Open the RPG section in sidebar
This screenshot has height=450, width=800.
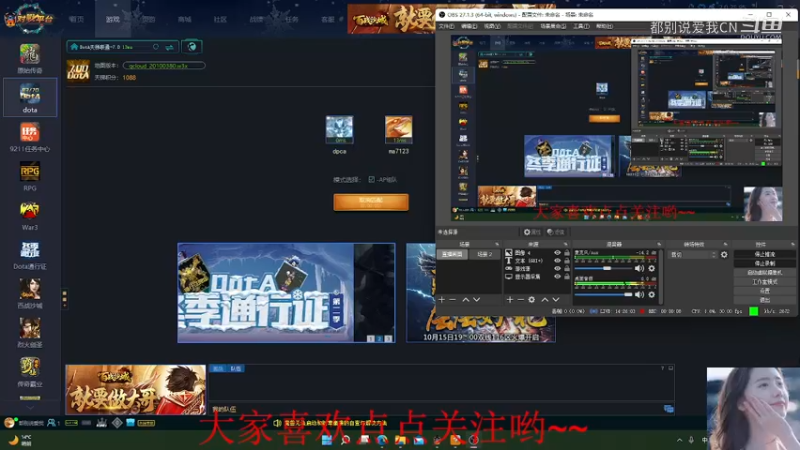tap(30, 176)
